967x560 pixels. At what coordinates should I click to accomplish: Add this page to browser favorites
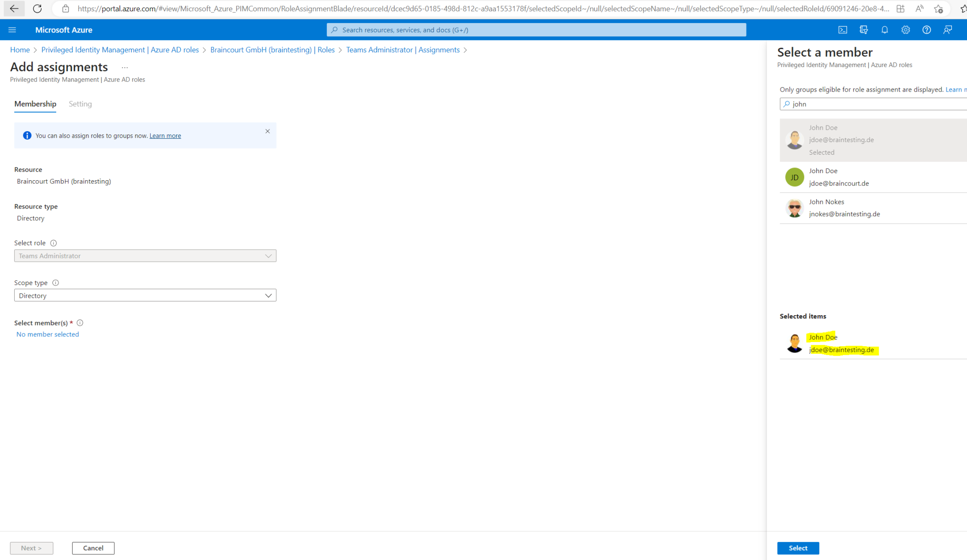click(x=940, y=8)
